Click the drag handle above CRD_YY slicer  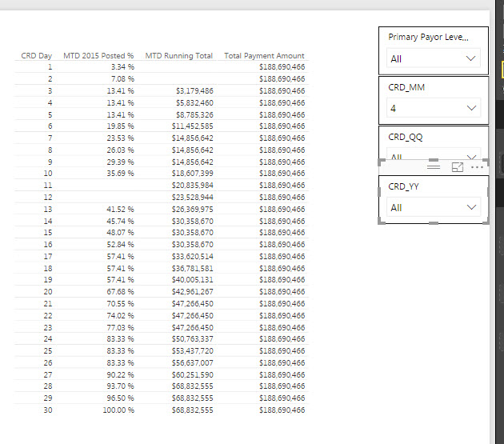click(x=434, y=167)
